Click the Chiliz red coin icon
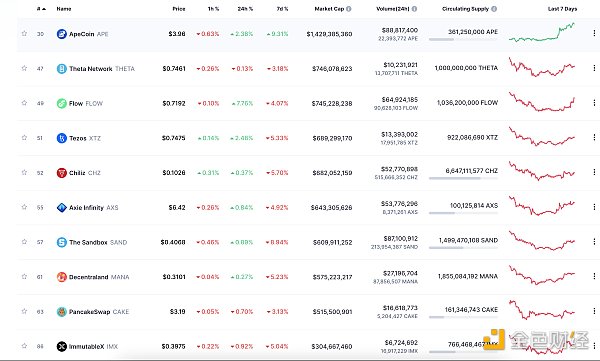This screenshot has width=600, height=361. 62,173
